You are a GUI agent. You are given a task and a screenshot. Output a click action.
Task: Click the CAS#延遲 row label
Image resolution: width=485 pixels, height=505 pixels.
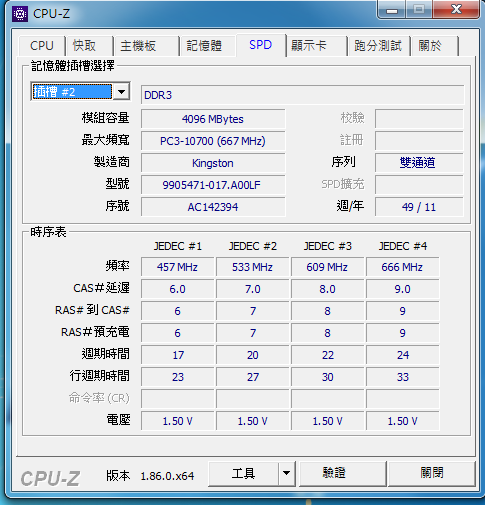101,288
